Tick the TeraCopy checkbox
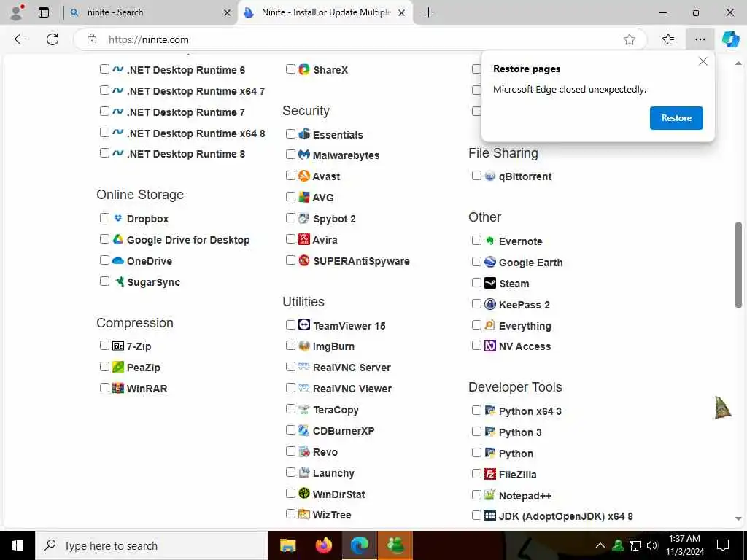The width and height of the screenshot is (747, 560). pos(290,408)
